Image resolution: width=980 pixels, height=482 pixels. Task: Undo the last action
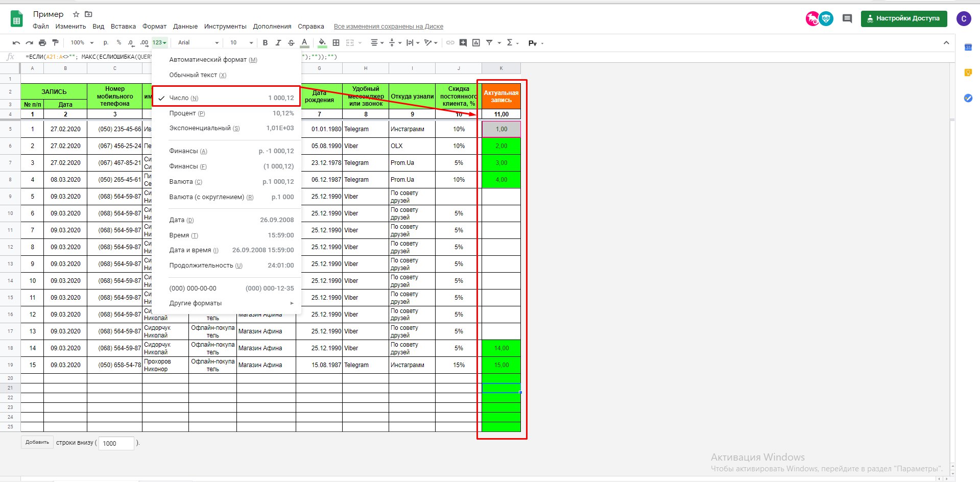(x=16, y=43)
